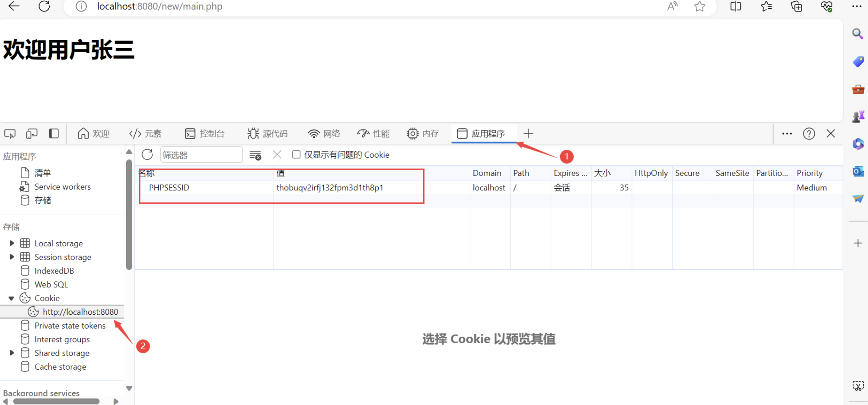Screen dimensions: 868x405
Task: Open Service workers in sidebar
Action: pyautogui.click(x=62, y=187)
